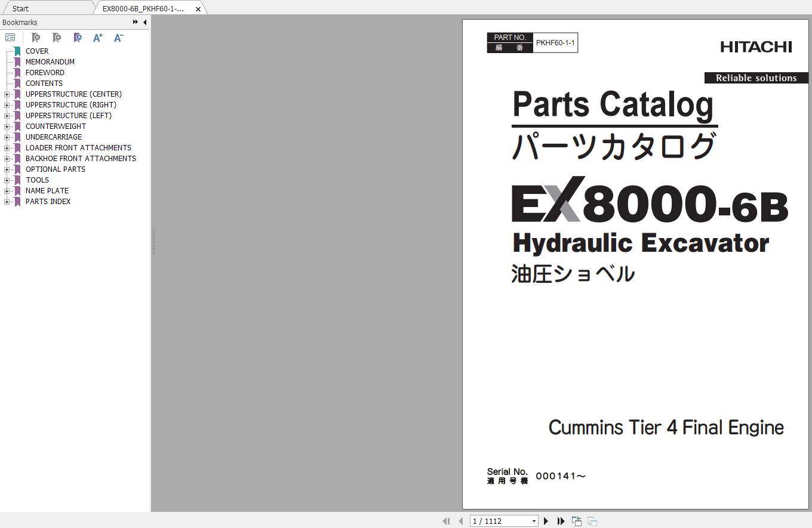Click the previous view icon

click(x=577, y=521)
